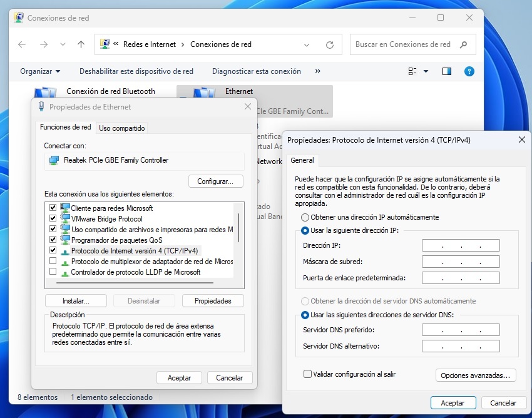
Task: Select the General tab
Action: coord(302,160)
